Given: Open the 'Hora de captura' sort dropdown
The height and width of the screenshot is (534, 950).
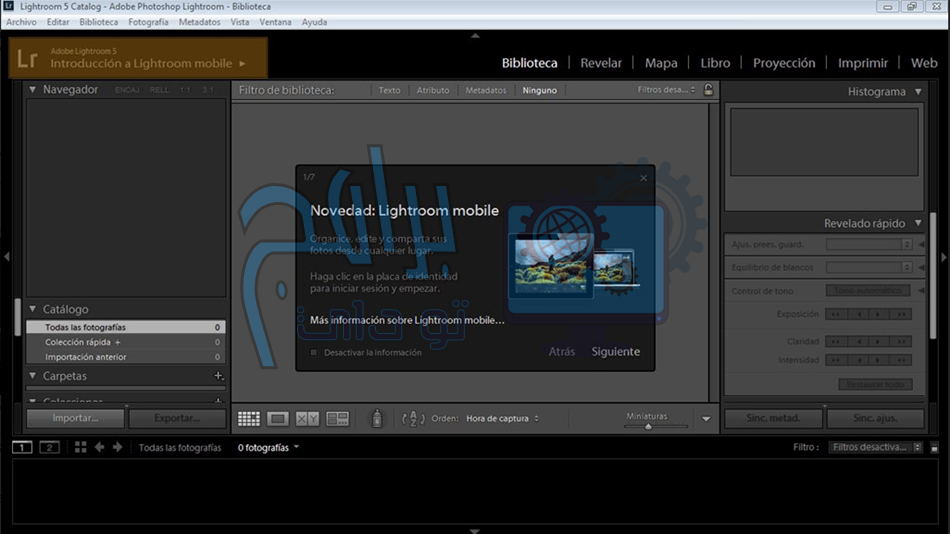Looking at the screenshot, I should click(502, 419).
